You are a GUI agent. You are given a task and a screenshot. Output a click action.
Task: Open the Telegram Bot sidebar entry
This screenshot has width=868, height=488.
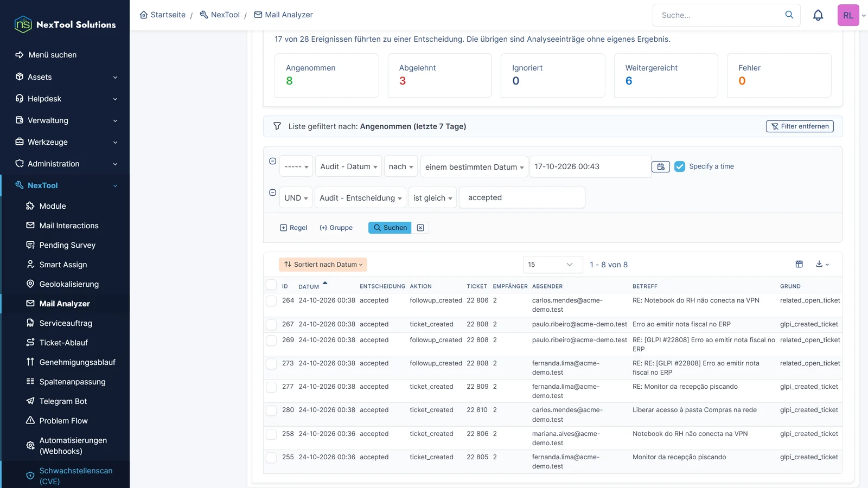pyautogui.click(x=63, y=401)
